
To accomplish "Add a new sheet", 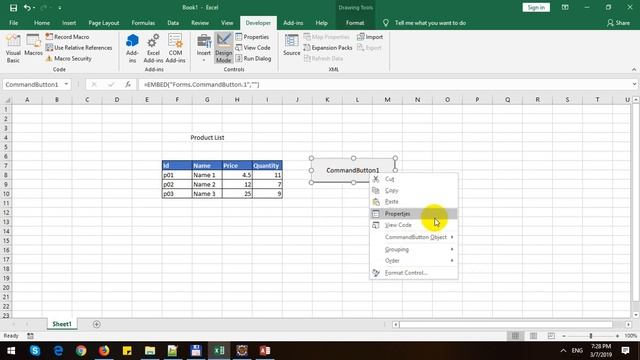I will (x=97, y=324).
